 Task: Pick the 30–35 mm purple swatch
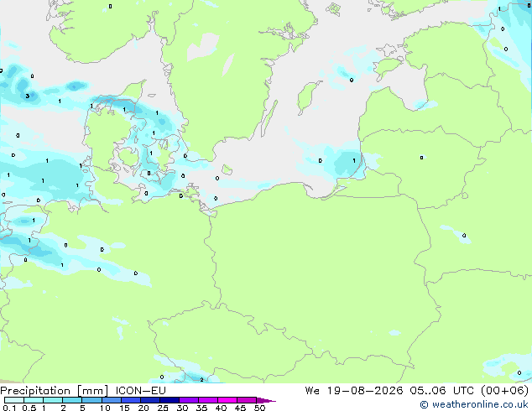pos(189,400)
